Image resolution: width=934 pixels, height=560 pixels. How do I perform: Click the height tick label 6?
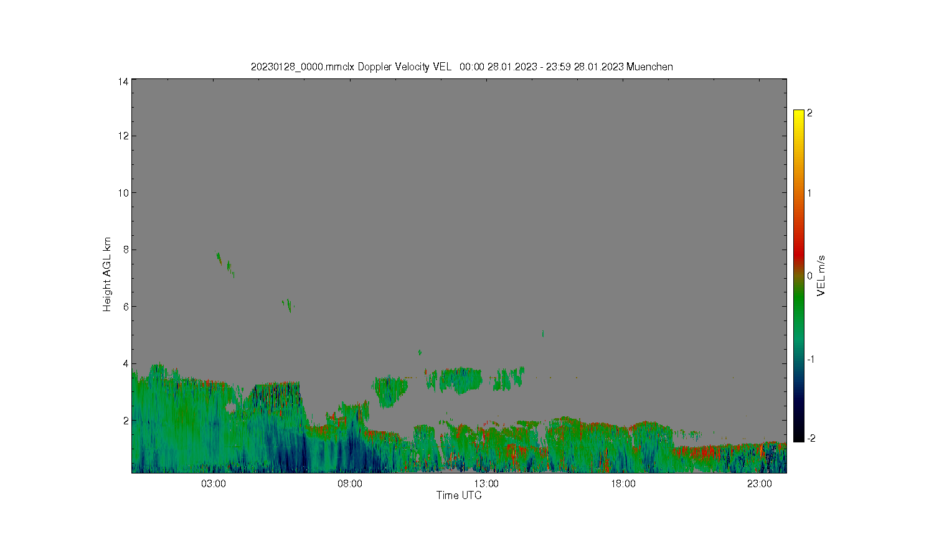tap(126, 307)
